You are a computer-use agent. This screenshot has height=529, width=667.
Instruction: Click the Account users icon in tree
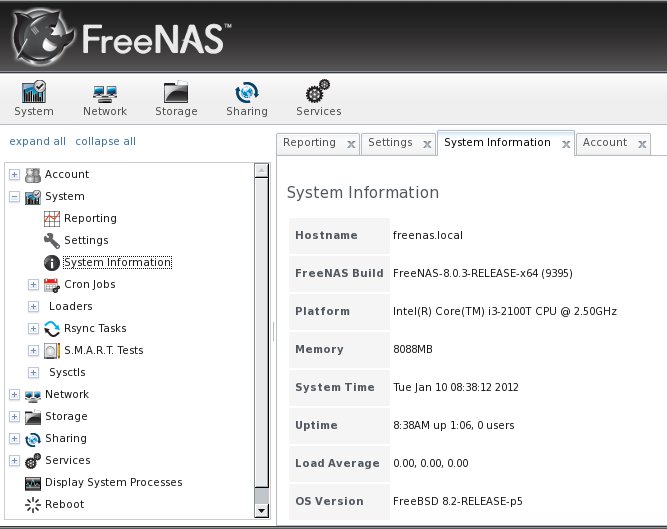33,175
